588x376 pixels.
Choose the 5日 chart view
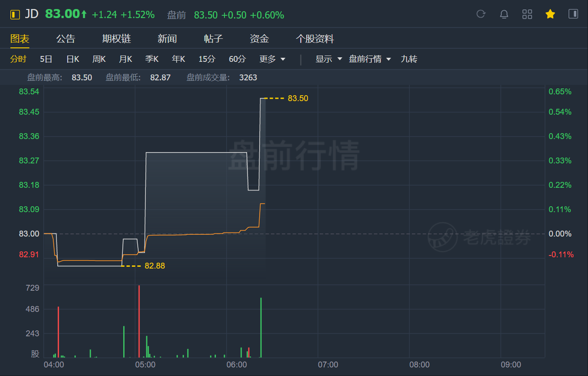pos(46,59)
